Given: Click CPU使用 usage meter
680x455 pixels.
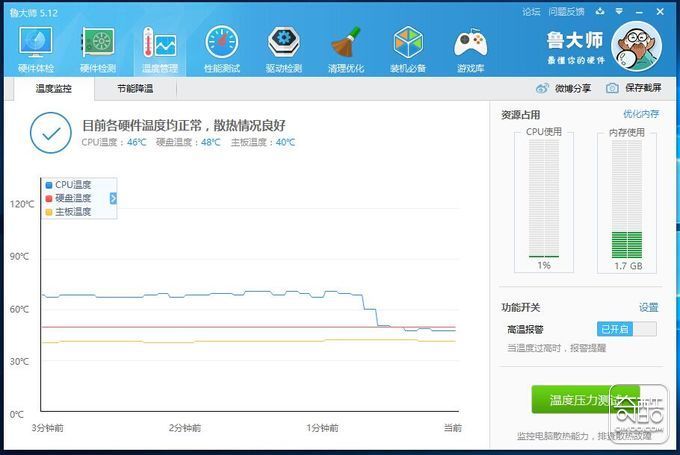Looking at the screenshot, I should [x=544, y=199].
